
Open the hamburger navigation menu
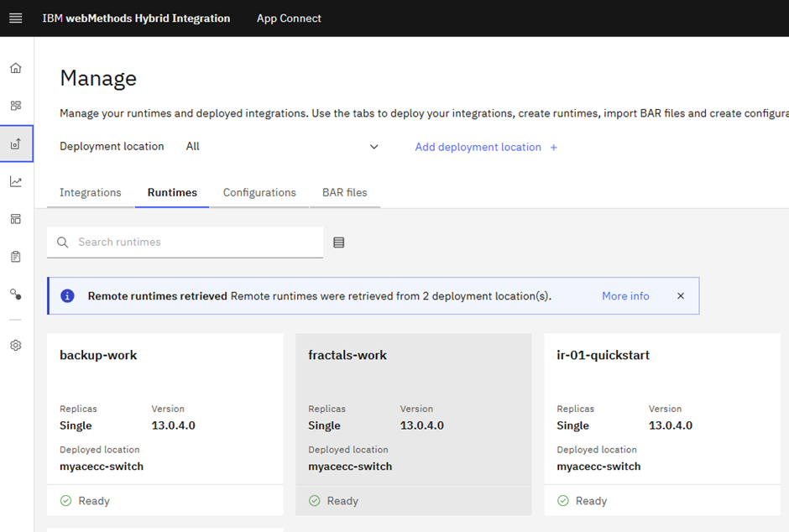16,18
